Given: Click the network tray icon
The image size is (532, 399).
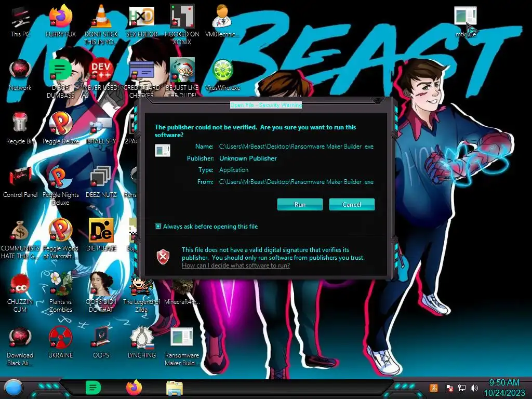Looking at the screenshot, I should coord(461,388).
